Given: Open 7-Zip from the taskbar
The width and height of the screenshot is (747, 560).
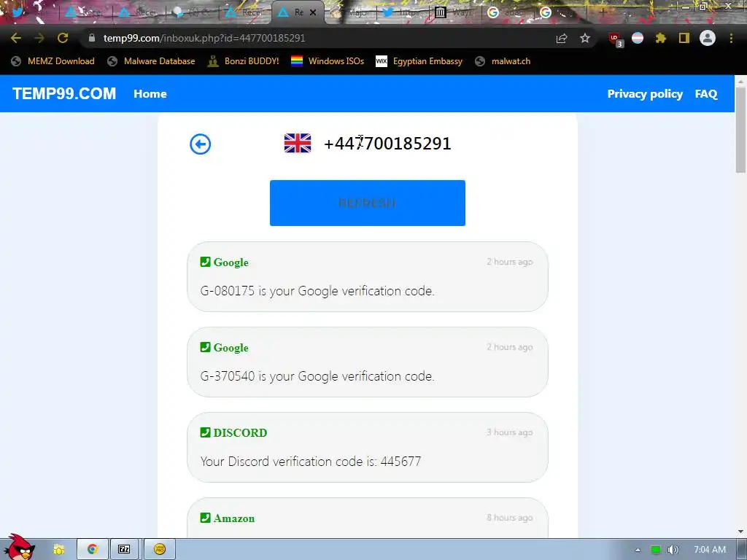Looking at the screenshot, I should point(124,550).
